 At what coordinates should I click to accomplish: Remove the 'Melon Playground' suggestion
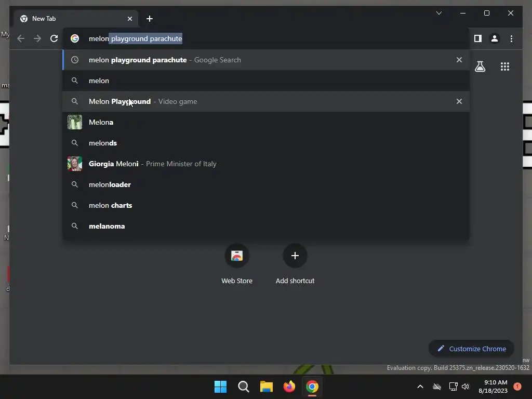pos(459,101)
